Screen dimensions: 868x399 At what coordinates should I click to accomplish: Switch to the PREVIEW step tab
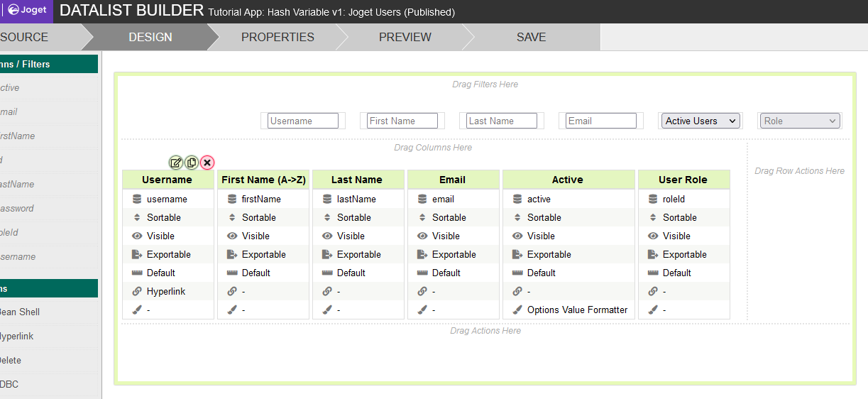[405, 37]
